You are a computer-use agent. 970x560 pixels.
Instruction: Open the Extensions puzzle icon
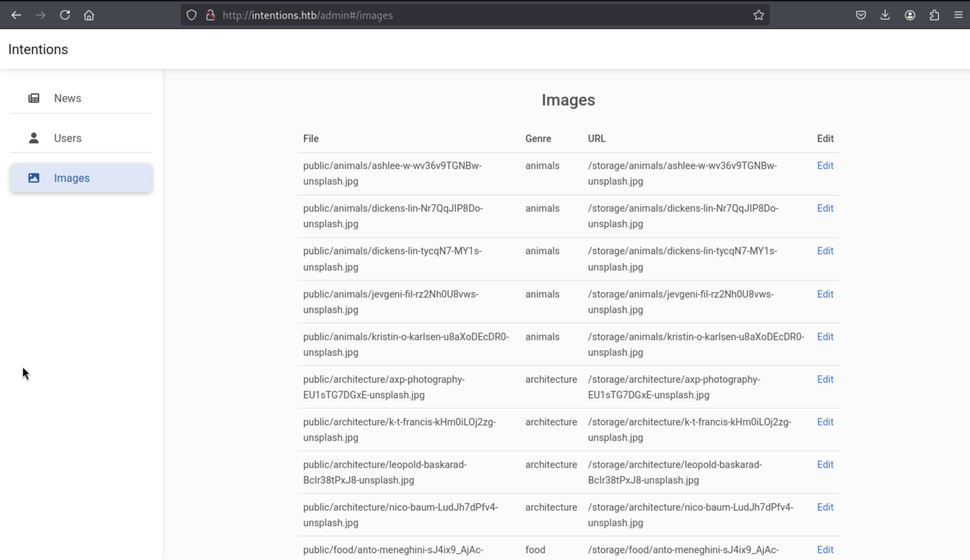(x=934, y=15)
